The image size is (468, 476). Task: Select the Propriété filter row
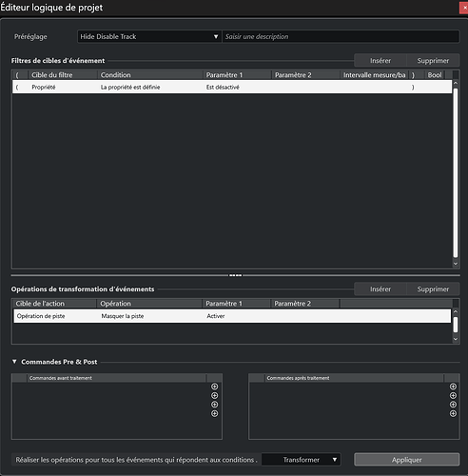pyautogui.click(x=232, y=87)
